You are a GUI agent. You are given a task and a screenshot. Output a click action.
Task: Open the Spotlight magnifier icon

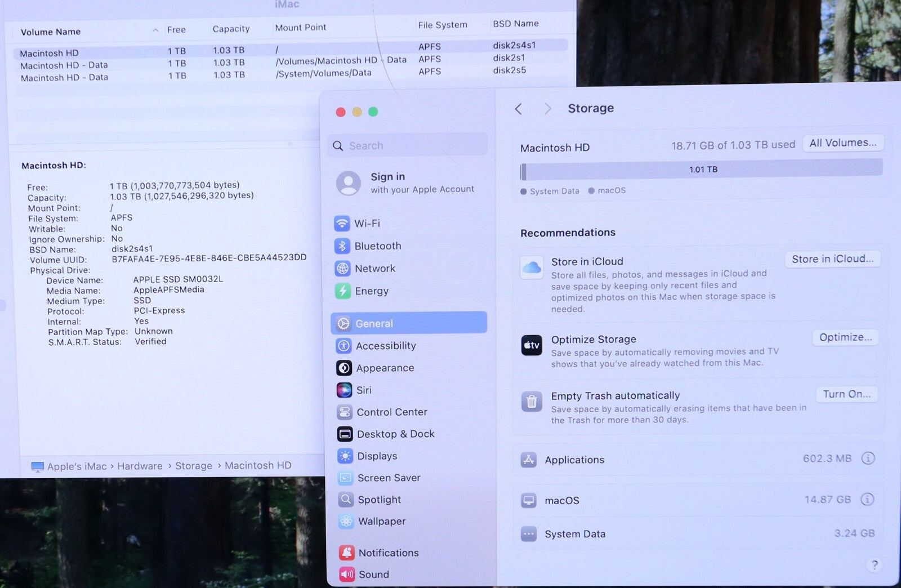[x=346, y=500]
